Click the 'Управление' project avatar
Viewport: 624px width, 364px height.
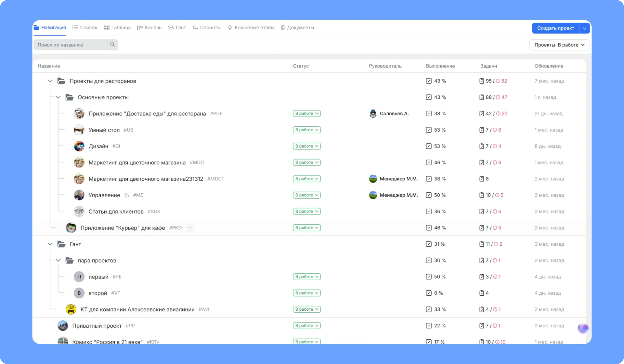79,195
